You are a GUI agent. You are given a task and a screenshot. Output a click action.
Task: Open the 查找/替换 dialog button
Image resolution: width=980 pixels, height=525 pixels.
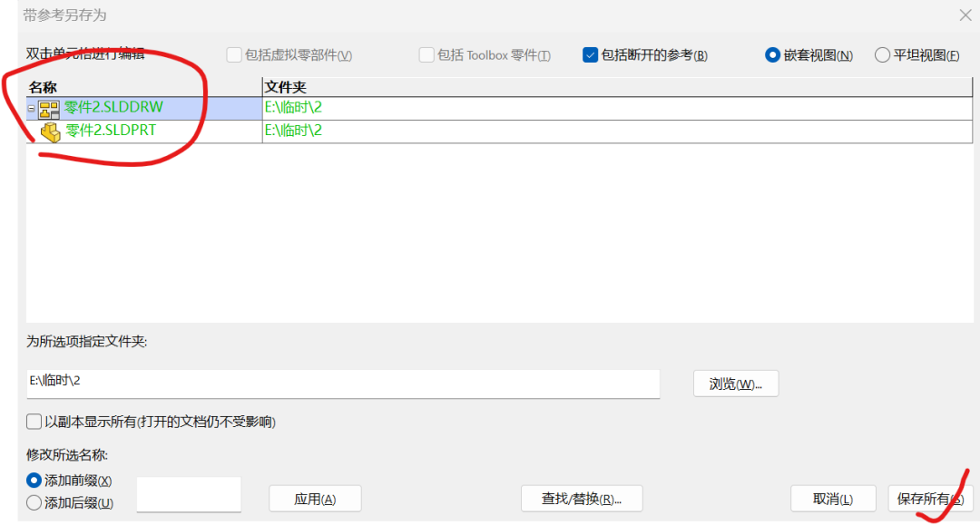click(582, 499)
